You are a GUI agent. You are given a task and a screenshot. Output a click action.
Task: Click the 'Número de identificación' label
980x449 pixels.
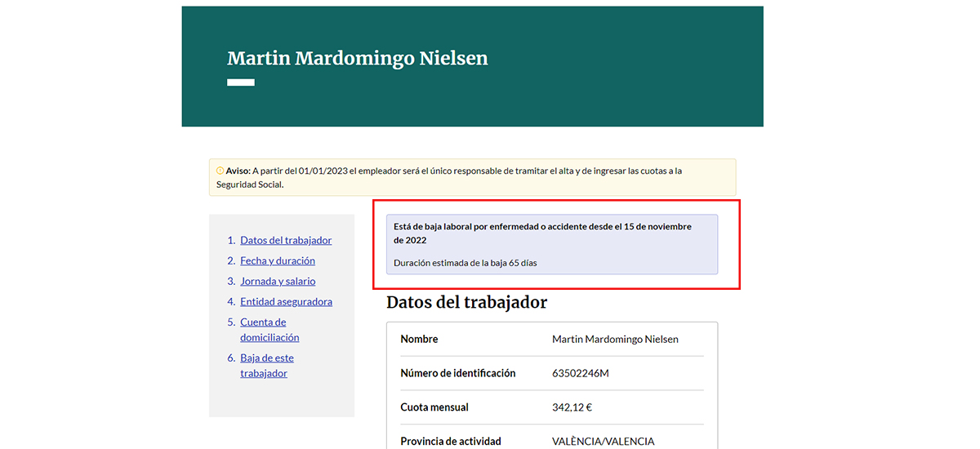point(458,373)
